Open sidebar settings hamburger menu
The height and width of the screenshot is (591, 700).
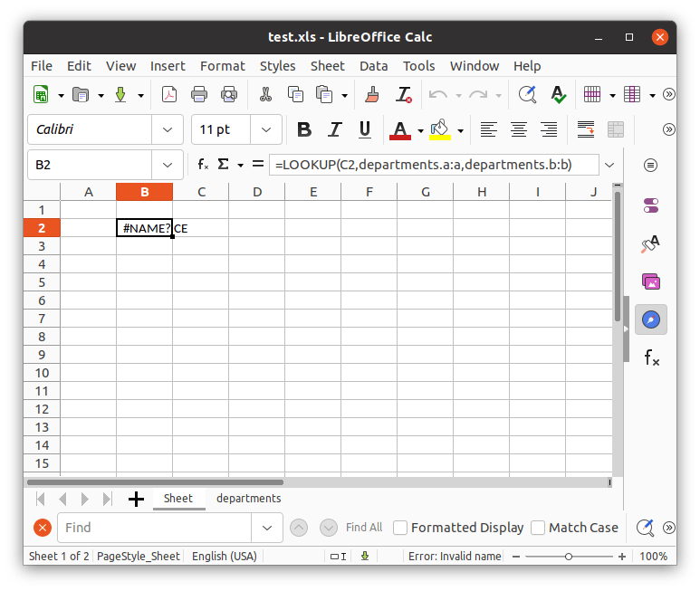tap(650, 165)
